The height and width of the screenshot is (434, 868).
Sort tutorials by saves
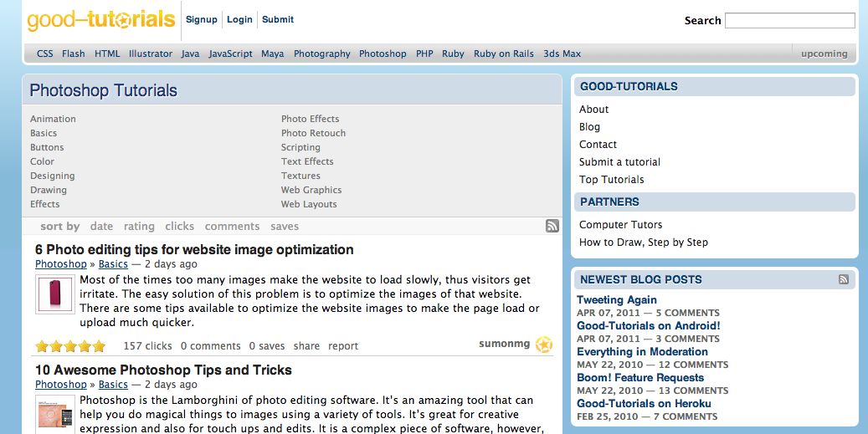(x=285, y=226)
